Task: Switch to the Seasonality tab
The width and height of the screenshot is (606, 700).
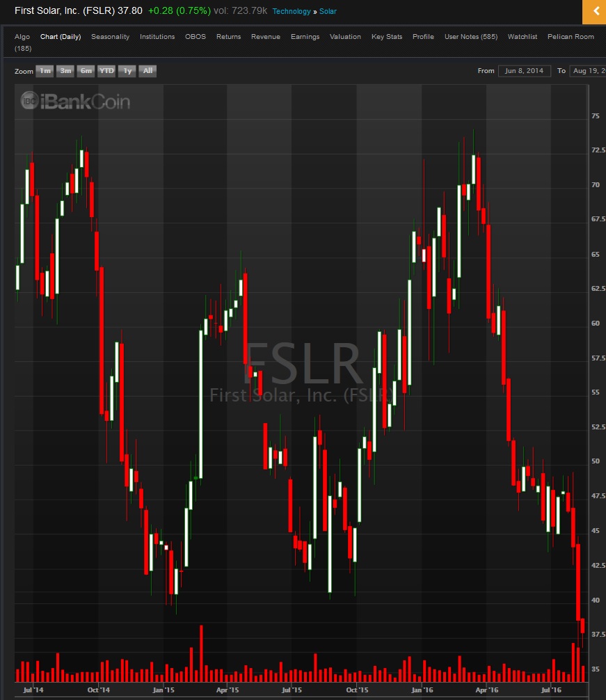Action: [x=110, y=37]
